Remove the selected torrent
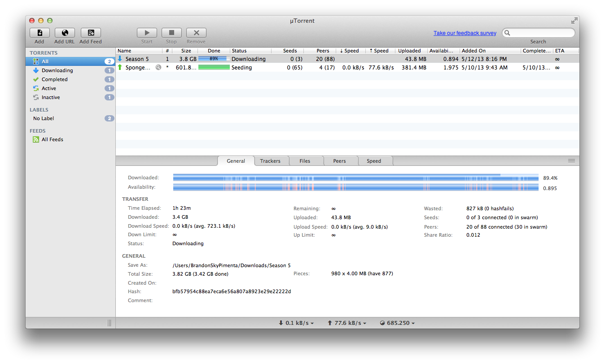This screenshot has height=364, width=605. coord(196,33)
